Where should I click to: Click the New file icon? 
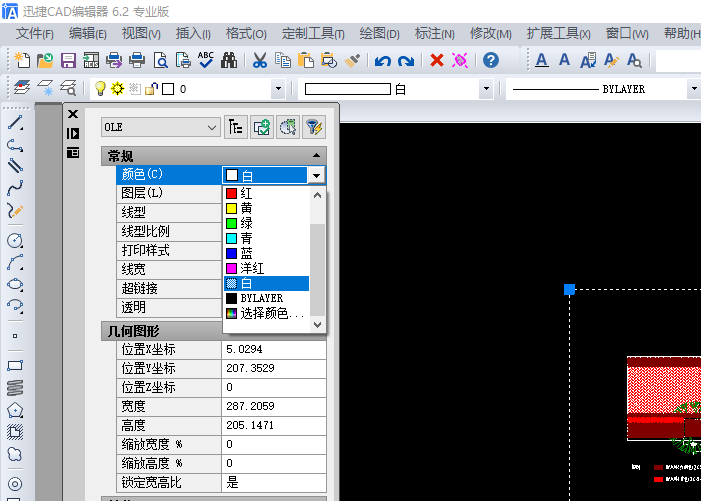click(x=22, y=60)
